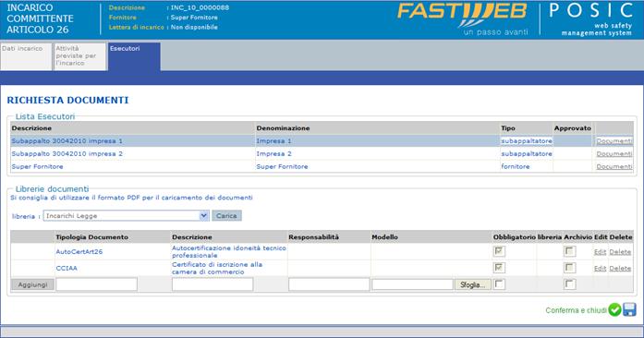The width and height of the screenshot is (644, 338).
Task: Toggle Archivio checkbox for CCIAA row
Action: [569, 268]
